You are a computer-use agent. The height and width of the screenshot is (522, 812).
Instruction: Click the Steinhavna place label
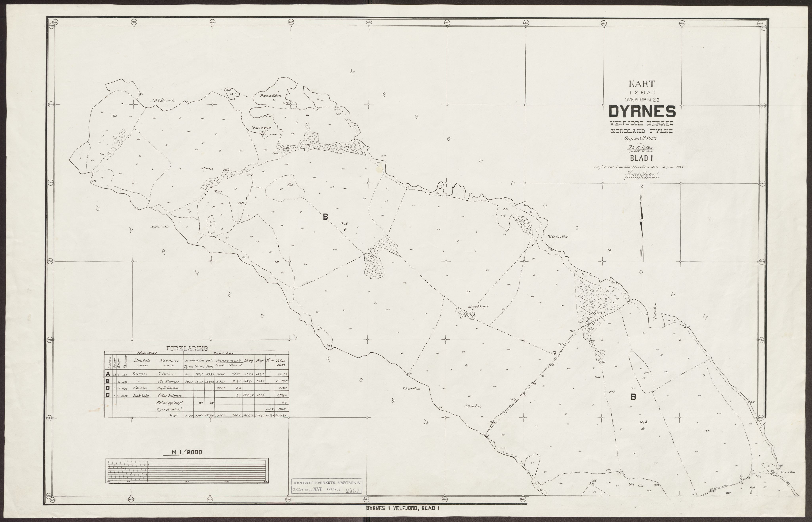(165, 100)
